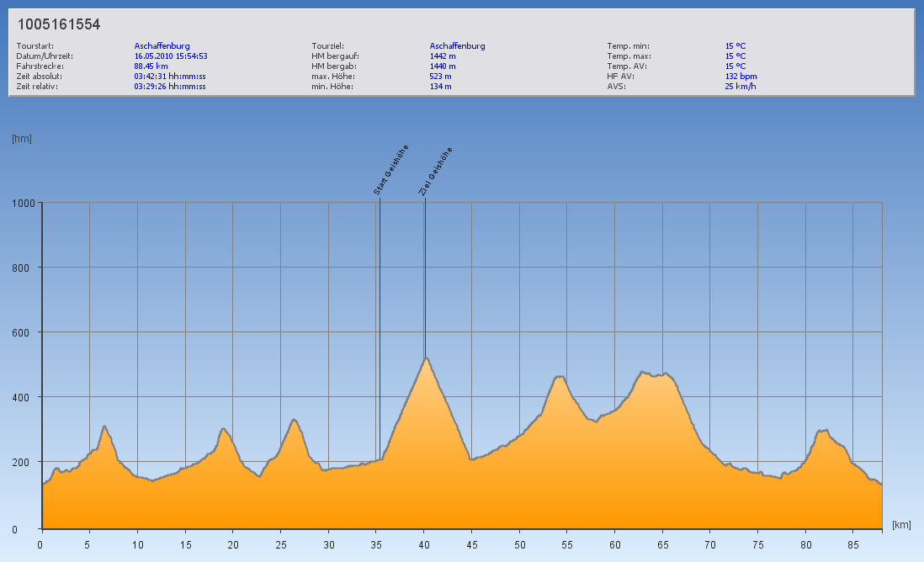Click the [km] horizontal axis label
The image size is (924, 562).
coord(901,525)
